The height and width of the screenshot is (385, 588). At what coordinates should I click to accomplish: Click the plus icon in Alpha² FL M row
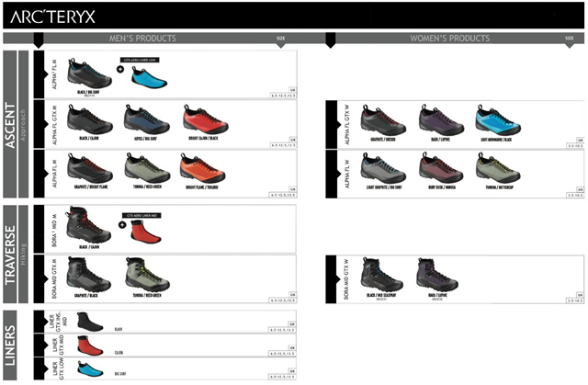point(120,69)
